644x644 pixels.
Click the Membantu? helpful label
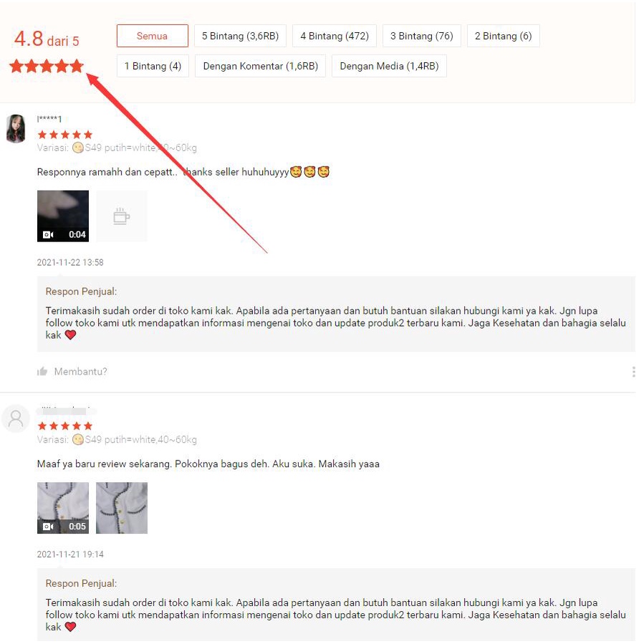click(x=80, y=372)
